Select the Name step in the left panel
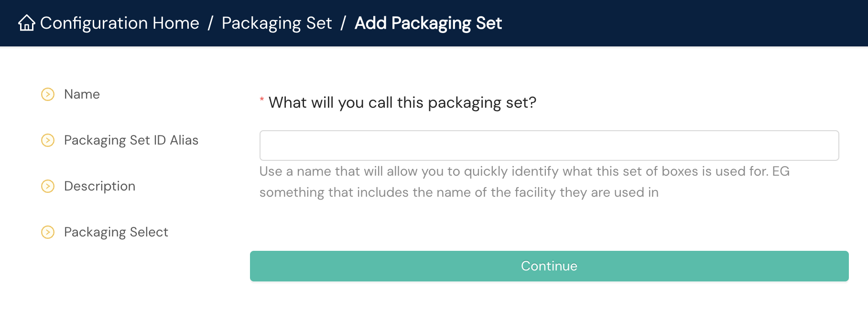The width and height of the screenshot is (868, 314). click(x=82, y=94)
